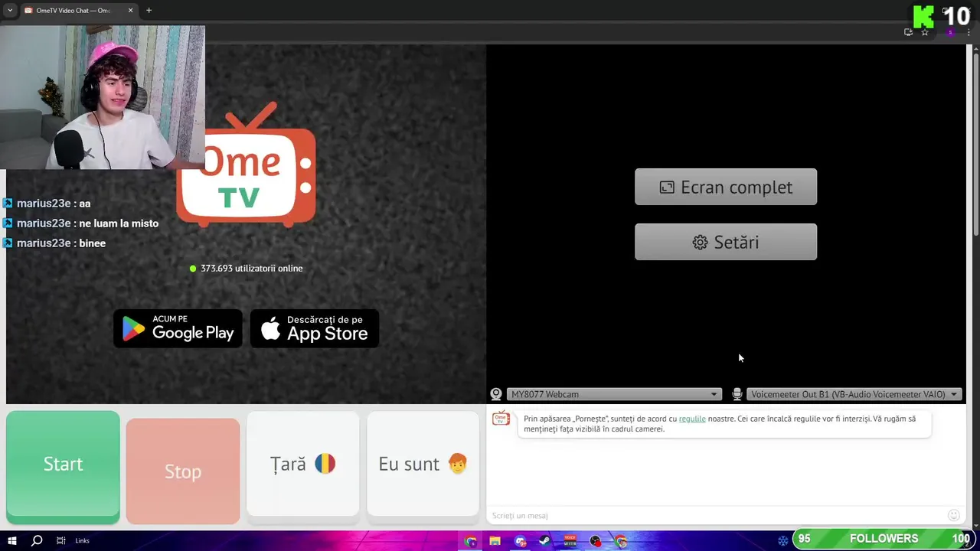
Task: Open Task View on the taskbar
Action: click(x=60, y=541)
